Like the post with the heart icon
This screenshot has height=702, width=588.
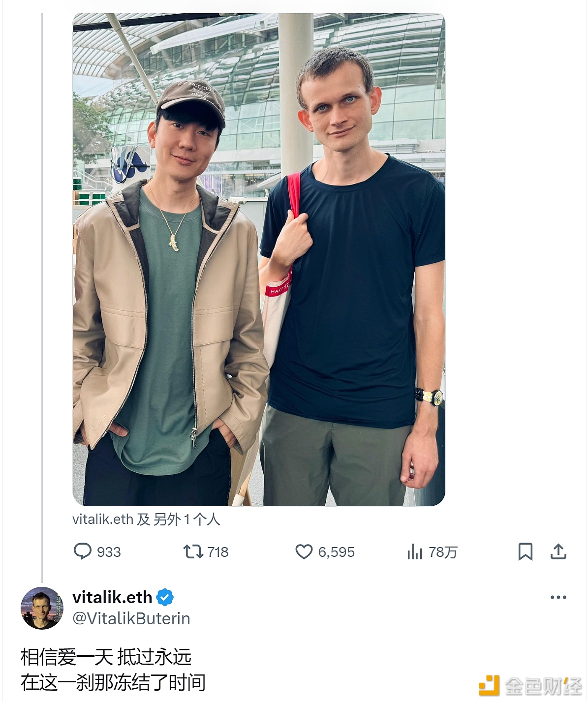tap(304, 551)
